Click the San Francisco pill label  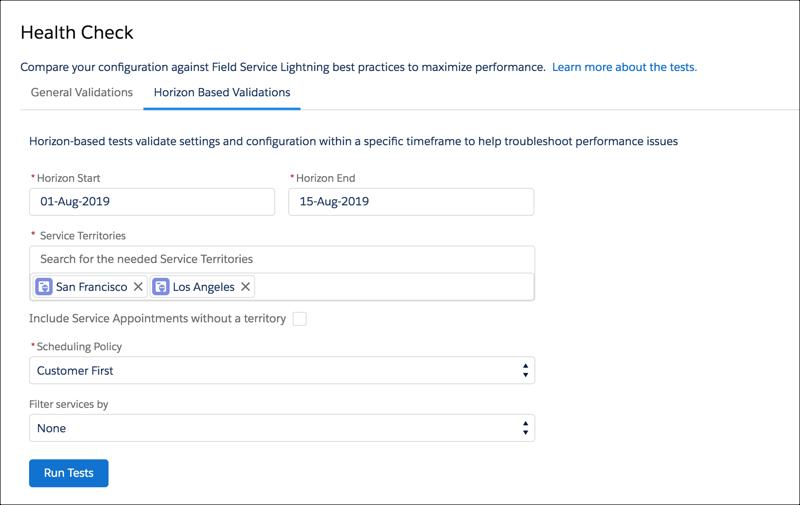(x=91, y=287)
